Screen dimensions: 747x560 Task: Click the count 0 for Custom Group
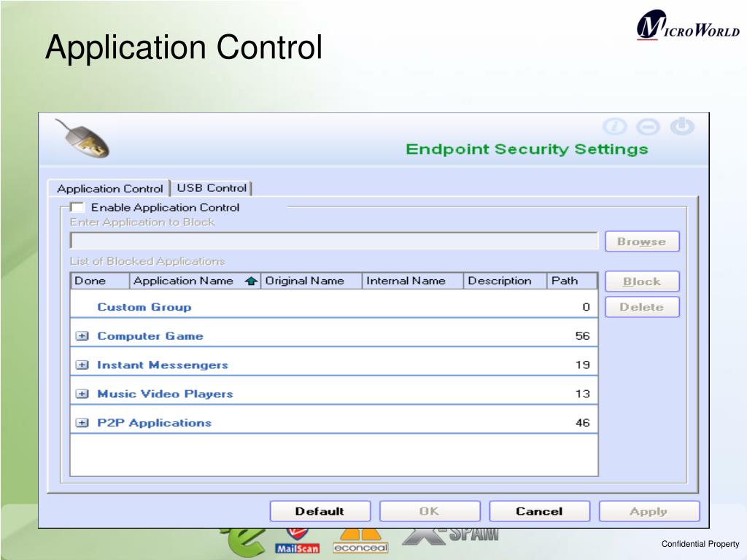[x=586, y=307]
